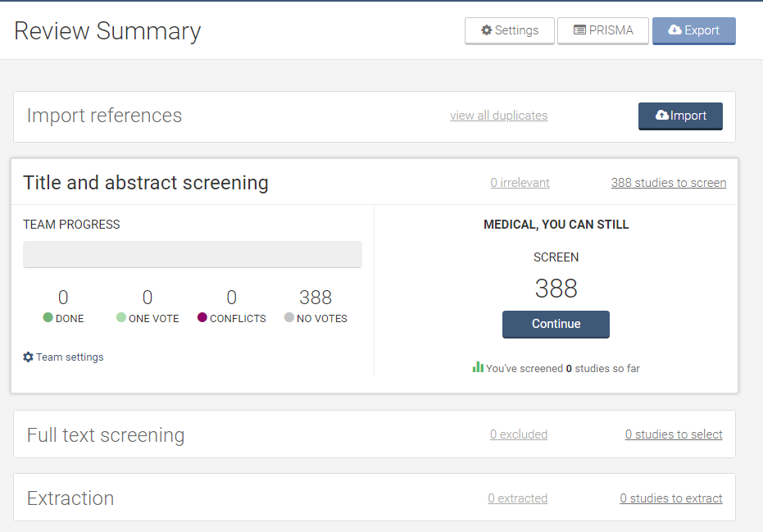Click the gear icon on Settings button
This screenshot has height=532, width=763.
tap(486, 30)
